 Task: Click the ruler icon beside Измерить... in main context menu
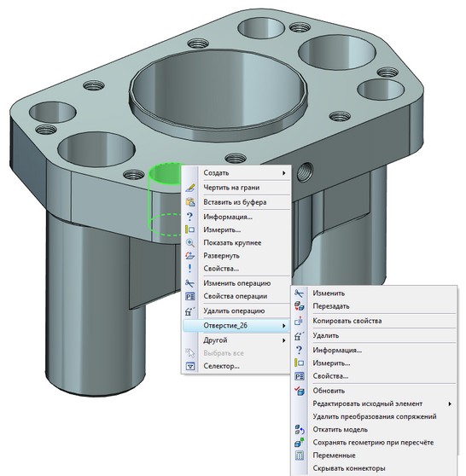point(189,229)
